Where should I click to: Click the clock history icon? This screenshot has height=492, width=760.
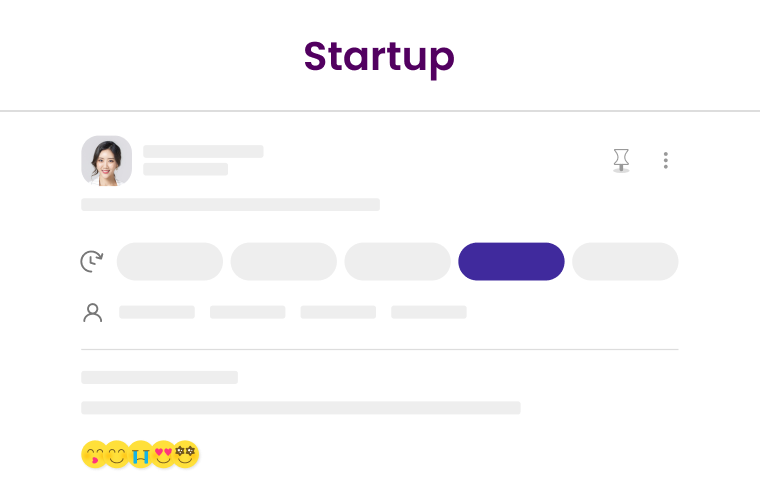tap(92, 262)
